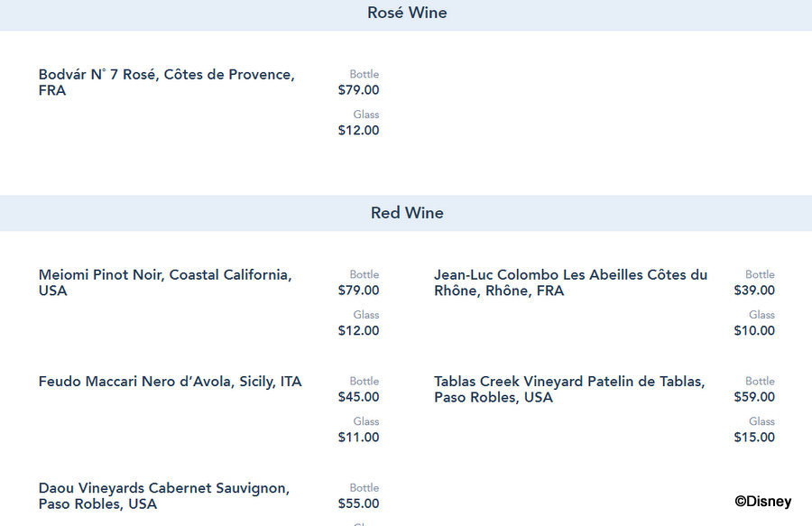Select the Red Wine section header
Viewport: 812px width, 526px height.
pyautogui.click(x=407, y=213)
